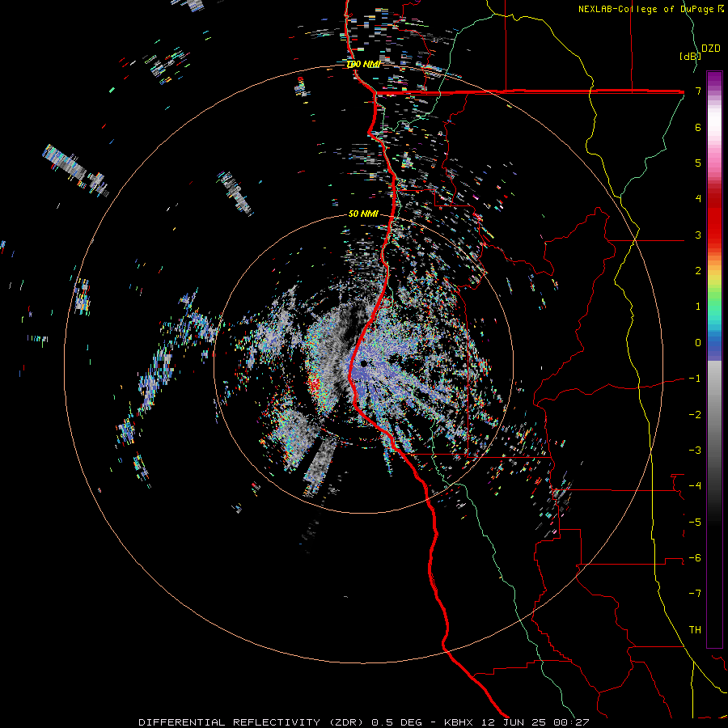Click the scale value -2 on colorbar
Image resolution: width=728 pixels, height=728 pixels.
[x=695, y=415]
